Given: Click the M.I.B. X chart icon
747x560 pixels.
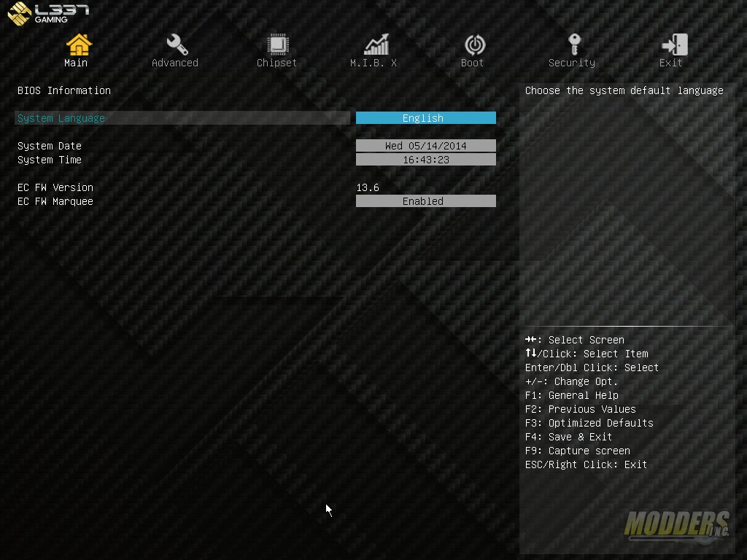Looking at the screenshot, I should tap(376, 44).
